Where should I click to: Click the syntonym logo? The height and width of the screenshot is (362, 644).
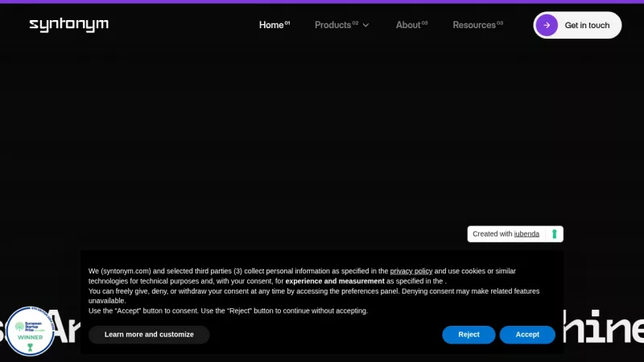[x=69, y=25]
